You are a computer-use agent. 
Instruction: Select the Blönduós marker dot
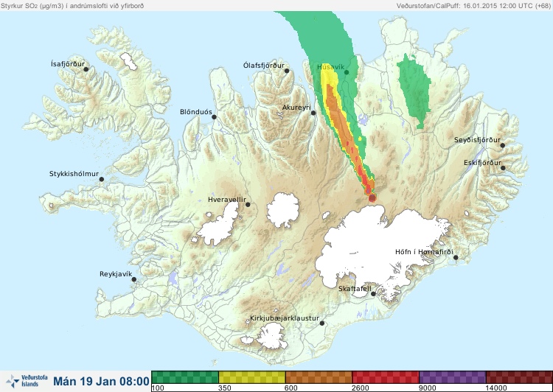tap(214, 117)
